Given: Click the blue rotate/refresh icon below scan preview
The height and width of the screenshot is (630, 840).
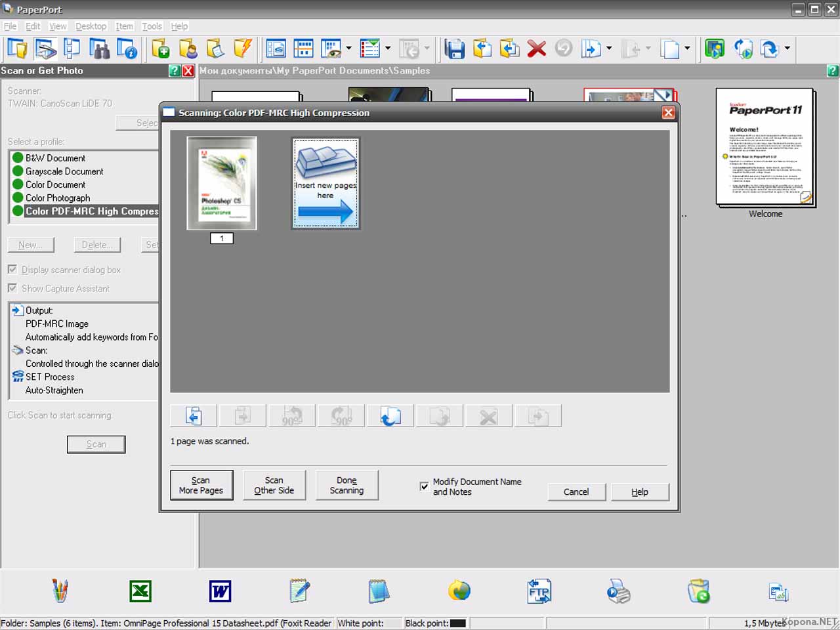Looking at the screenshot, I should click(x=390, y=416).
